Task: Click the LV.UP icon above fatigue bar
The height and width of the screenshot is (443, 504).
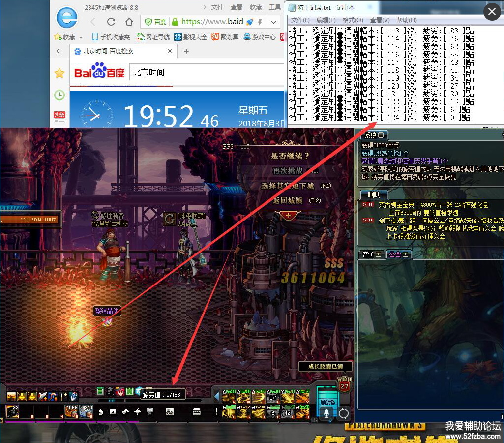Action: pos(110,391)
